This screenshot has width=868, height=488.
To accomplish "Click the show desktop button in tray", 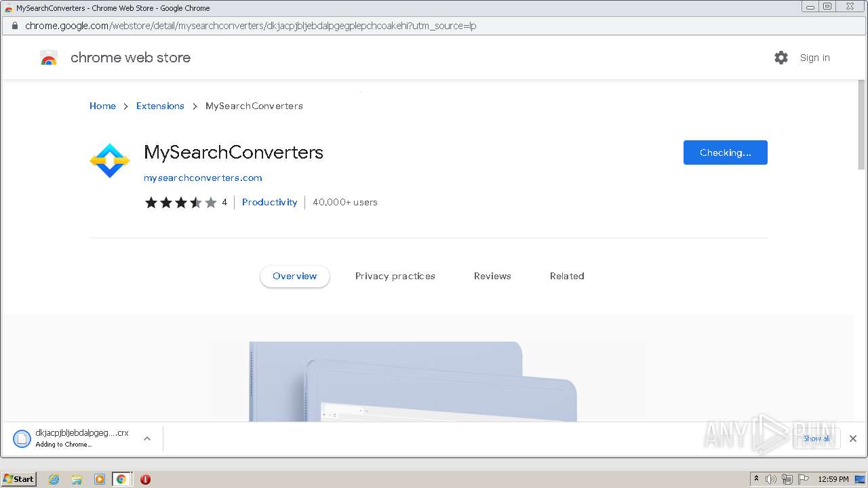I will pyautogui.click(x=860, y=479).
